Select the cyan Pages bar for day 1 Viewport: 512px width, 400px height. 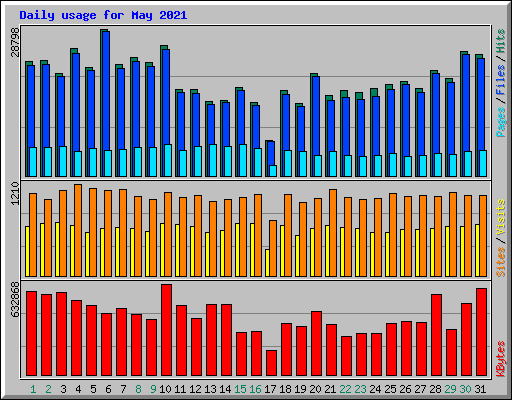pyautogui.click(x=33, y=162)
